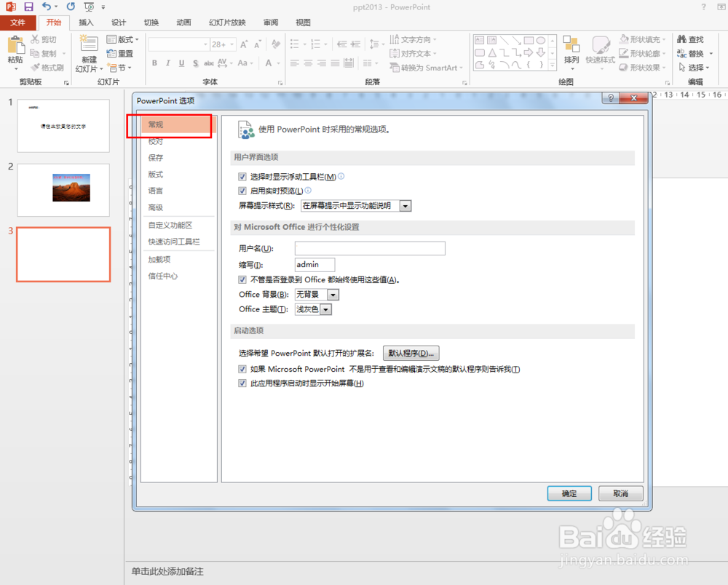Select Customize Ribbon category
728x585 pixels.
tap(178, 225)
